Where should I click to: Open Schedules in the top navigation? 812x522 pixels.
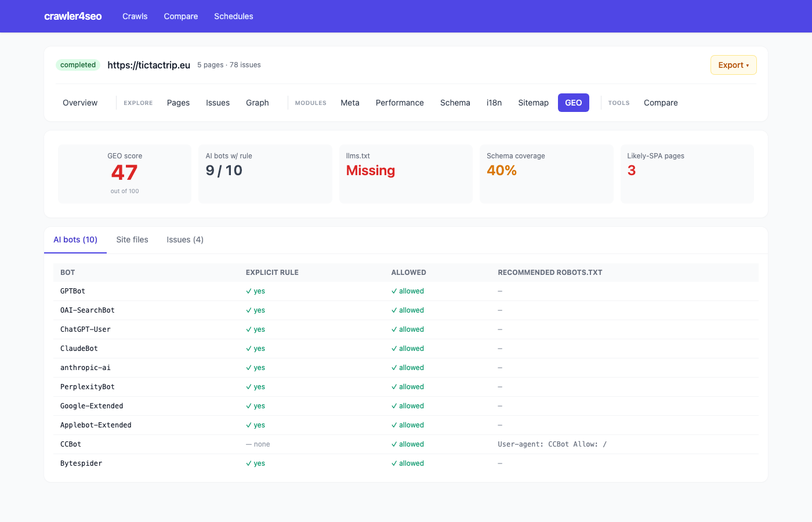tap(234, 16)
